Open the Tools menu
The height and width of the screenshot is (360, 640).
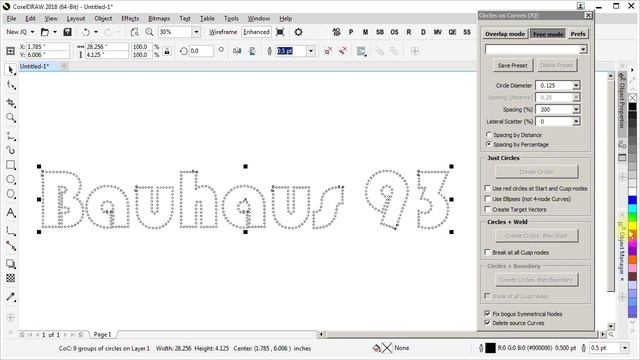[x=231, y=18]
